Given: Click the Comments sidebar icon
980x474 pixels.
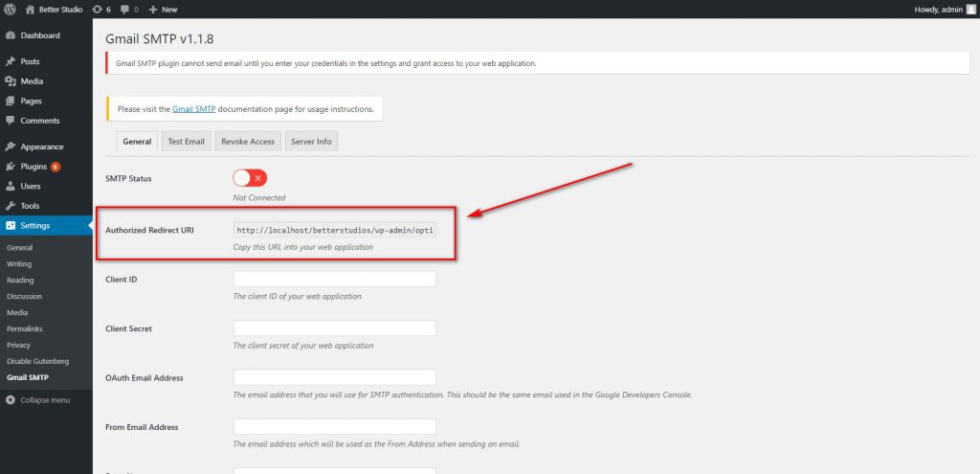Looking at the screenshot, I should pos(10,120).
